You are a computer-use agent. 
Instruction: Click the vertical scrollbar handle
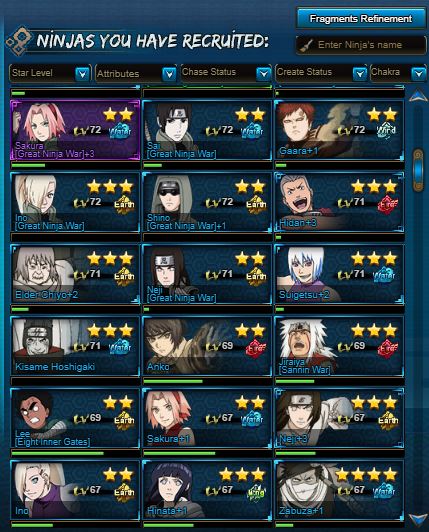[x=418, y=170]
